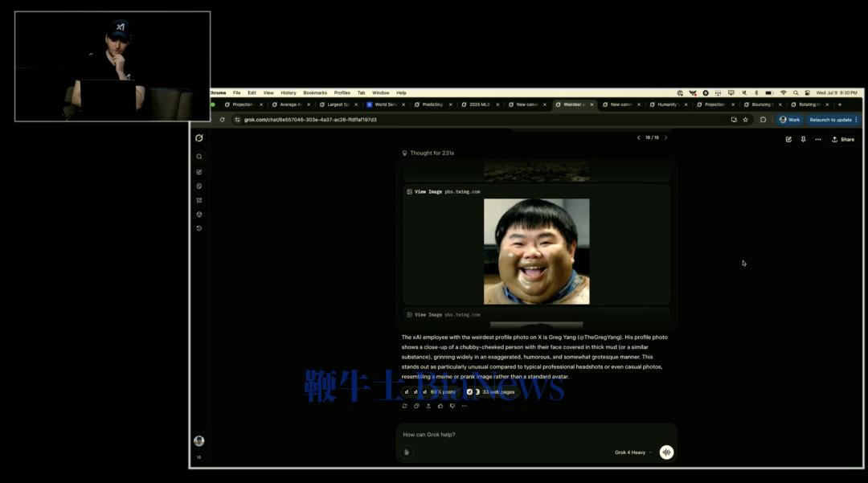This screenshot has height=483, width=868.
Task: Open the '33 web pages' sources chip
Action: click(x=491, y=392)
